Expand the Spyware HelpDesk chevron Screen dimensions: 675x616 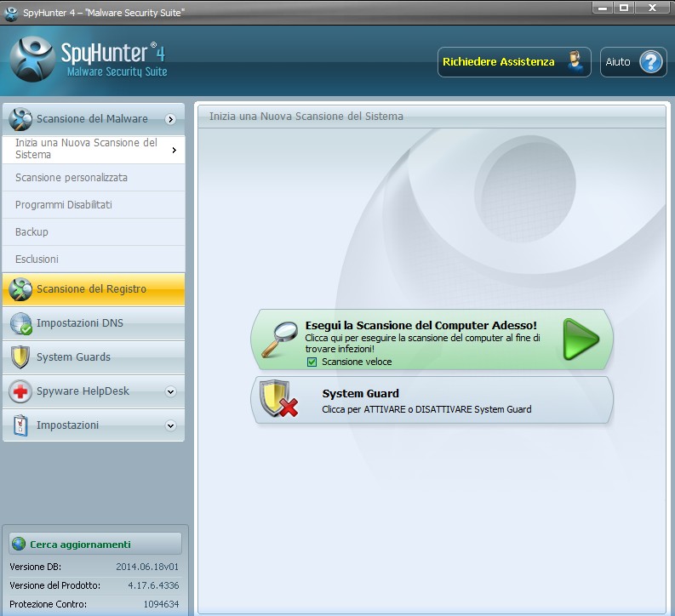click(x=171, y=391)
